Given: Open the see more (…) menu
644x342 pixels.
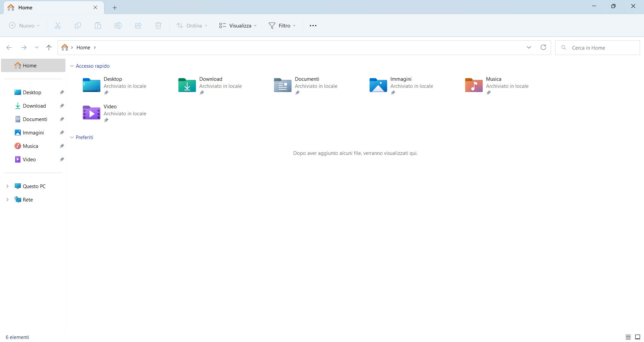Looking at the screenshot, I should tap(313, 25).
